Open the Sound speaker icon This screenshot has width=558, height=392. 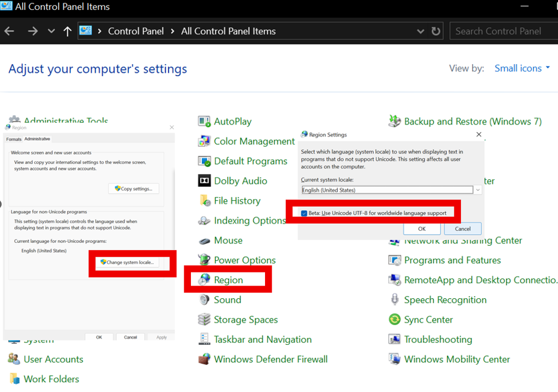204,300
